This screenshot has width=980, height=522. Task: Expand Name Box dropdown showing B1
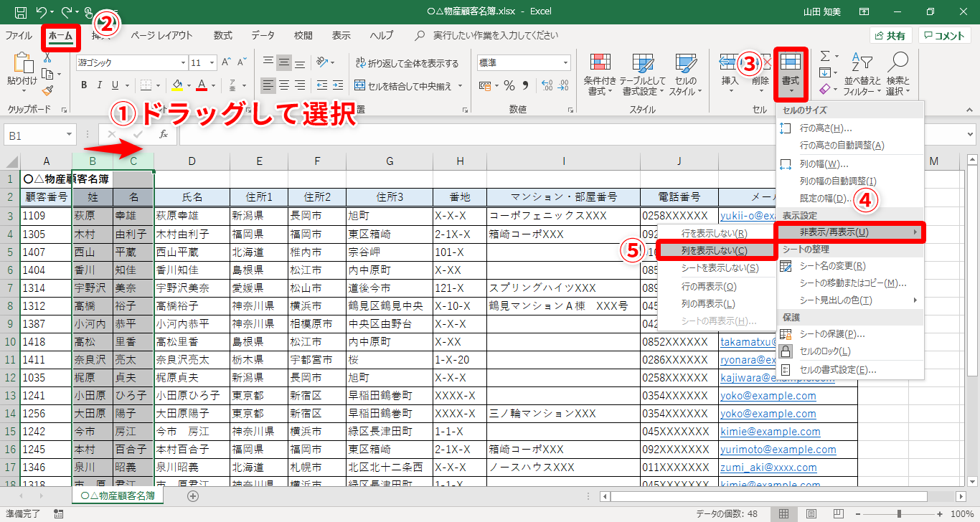point(69,134)
